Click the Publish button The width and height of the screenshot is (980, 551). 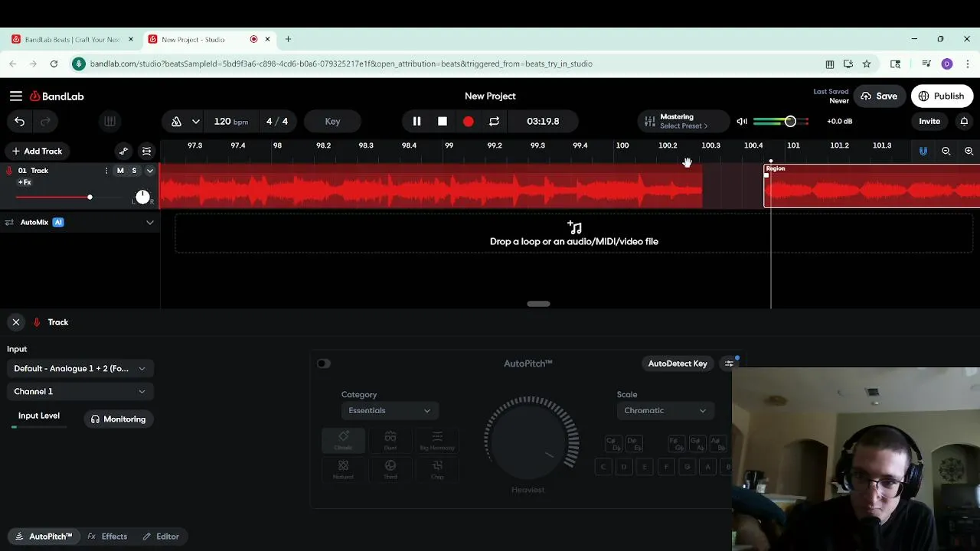point(941,96)
